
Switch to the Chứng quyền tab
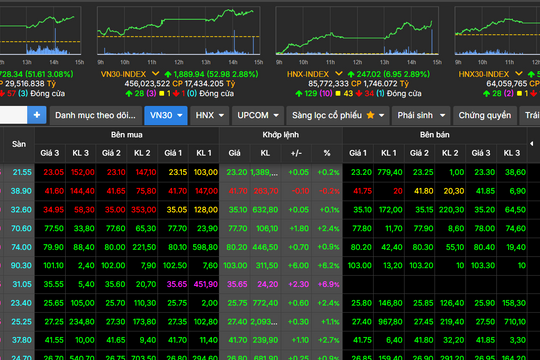tap(485, 115)
